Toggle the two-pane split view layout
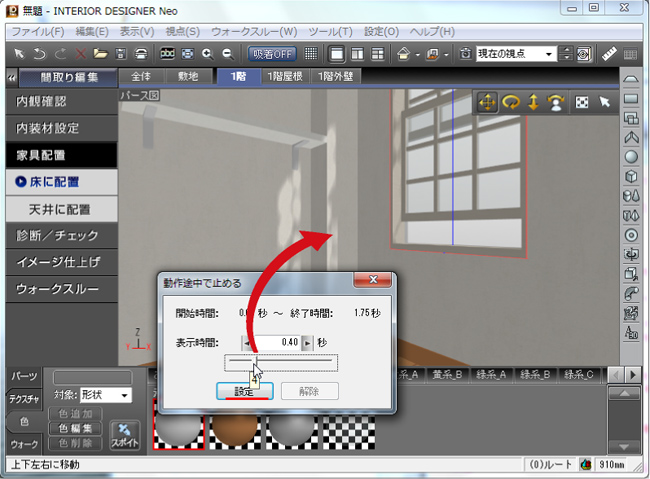Viewport: 650px width, 479px height. 357,53
